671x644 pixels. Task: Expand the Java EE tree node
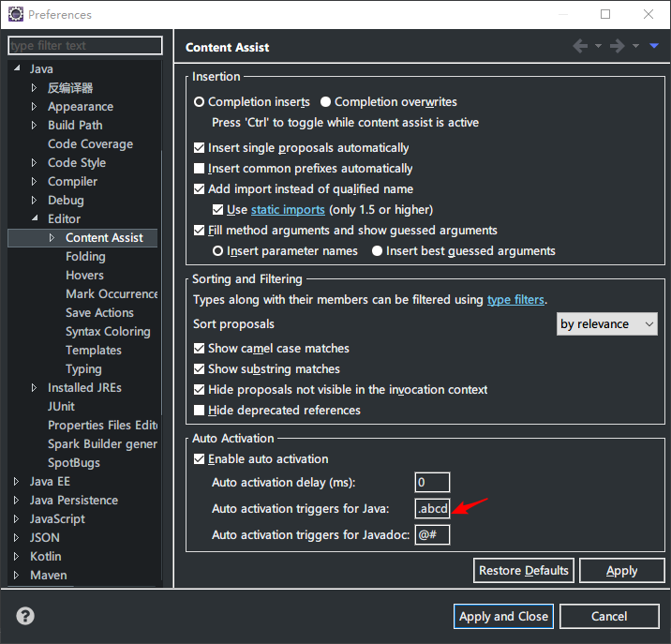point(16,482)
